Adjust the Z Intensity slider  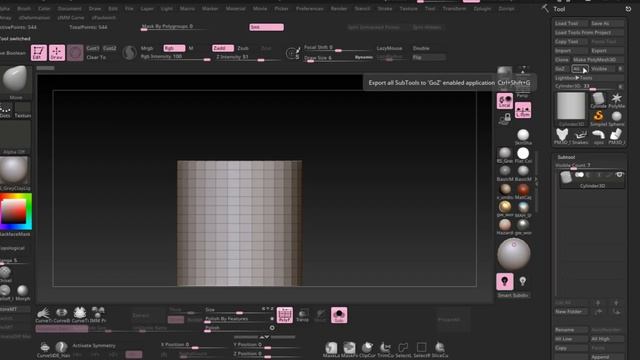pos(246,58)
